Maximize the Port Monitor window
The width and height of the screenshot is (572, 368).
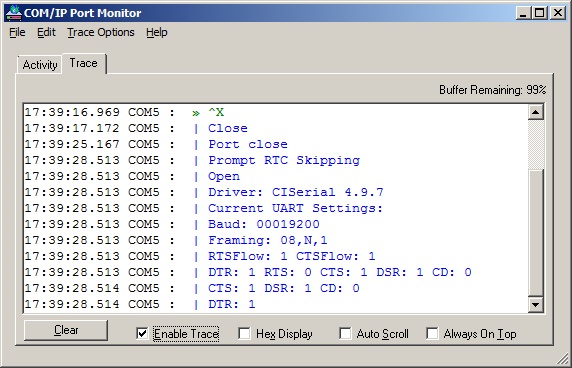[540, 13]
